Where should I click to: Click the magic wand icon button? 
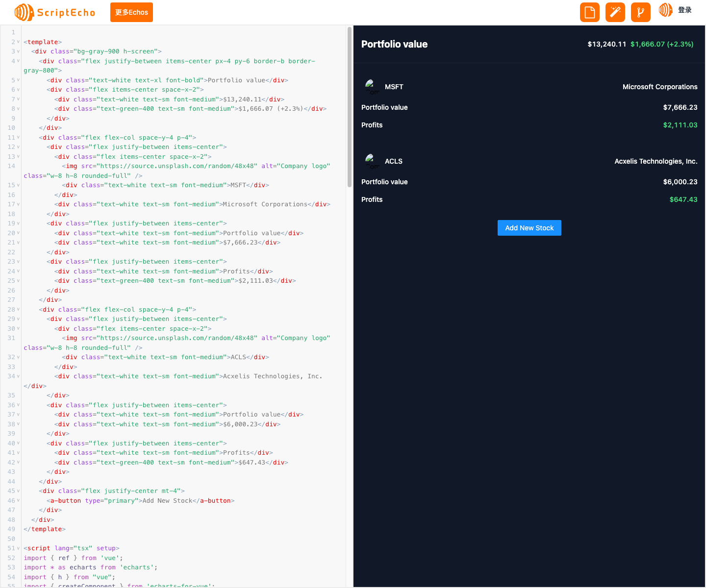(x=615, y=12)
